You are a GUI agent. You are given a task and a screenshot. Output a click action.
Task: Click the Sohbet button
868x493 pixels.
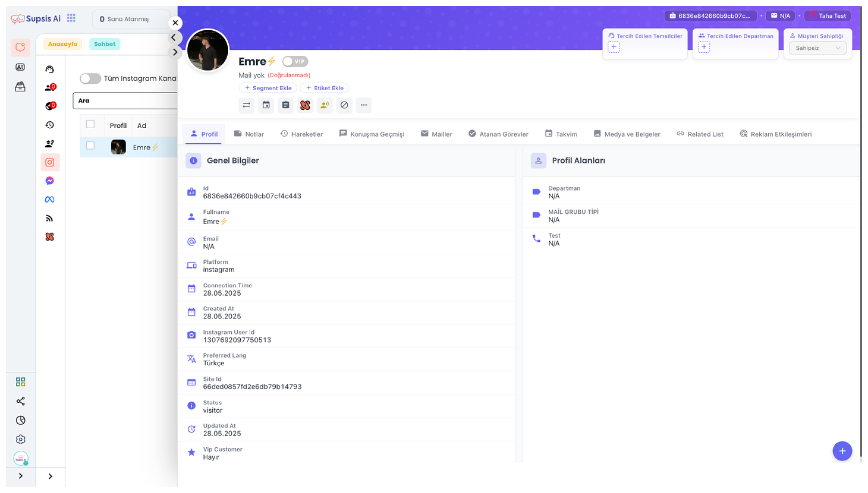coord(105,44)
